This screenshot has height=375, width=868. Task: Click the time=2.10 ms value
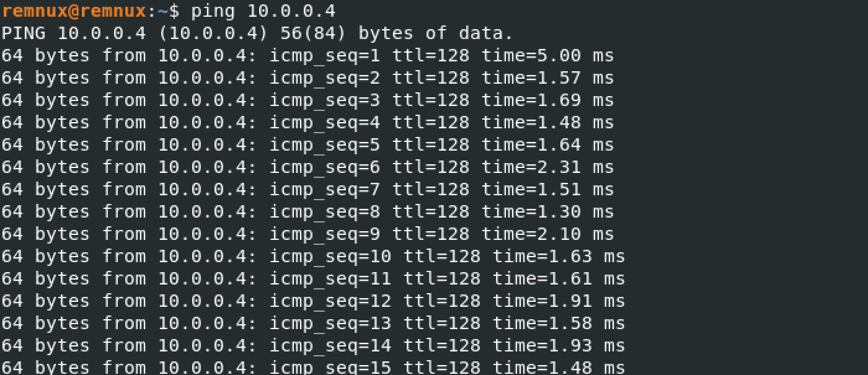tap(547, 234)
